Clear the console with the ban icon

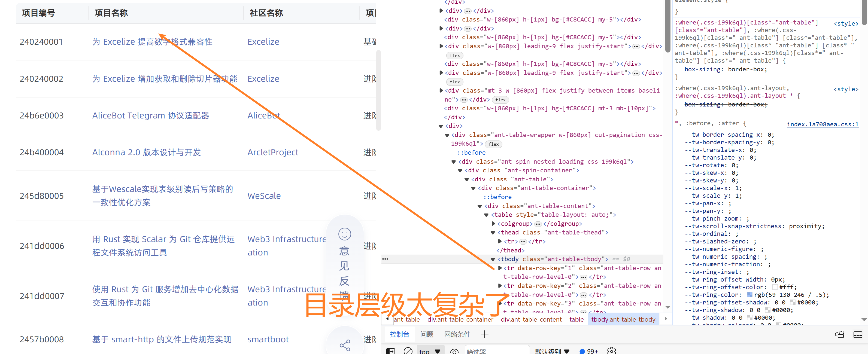click(408, 351)
